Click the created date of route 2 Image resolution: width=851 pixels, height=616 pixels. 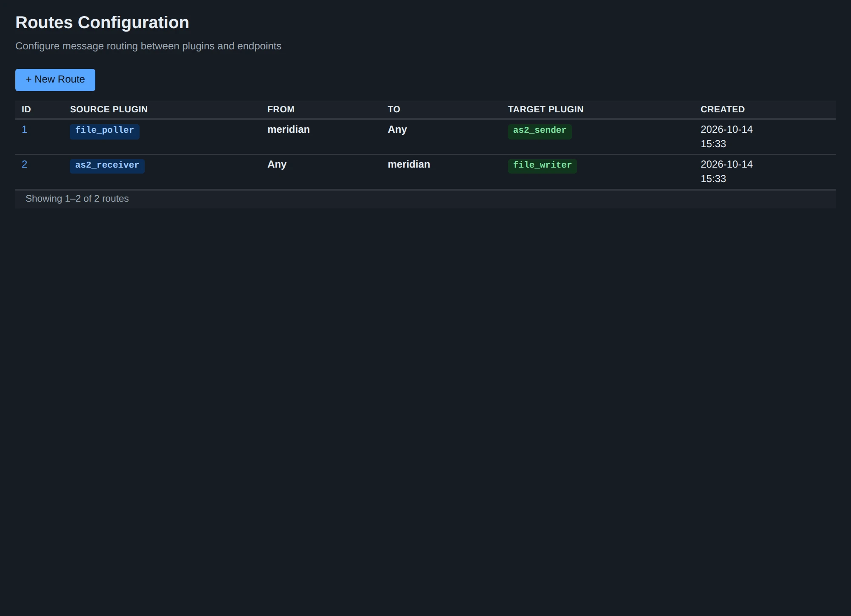(727, 171)
